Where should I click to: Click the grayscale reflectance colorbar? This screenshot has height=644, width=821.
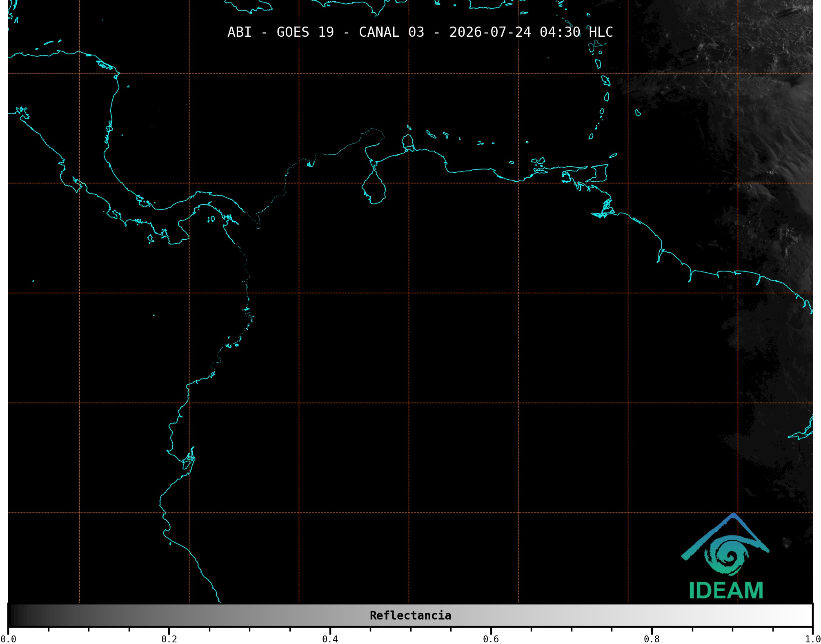click(410, 615)
